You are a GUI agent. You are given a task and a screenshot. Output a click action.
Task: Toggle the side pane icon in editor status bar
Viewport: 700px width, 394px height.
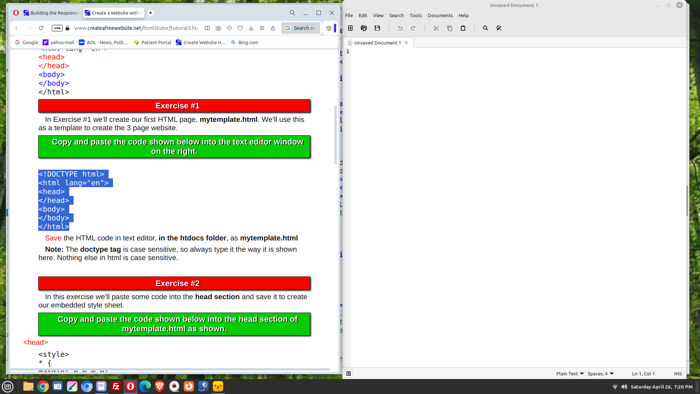pyautogui.click(x=349, y=373)
